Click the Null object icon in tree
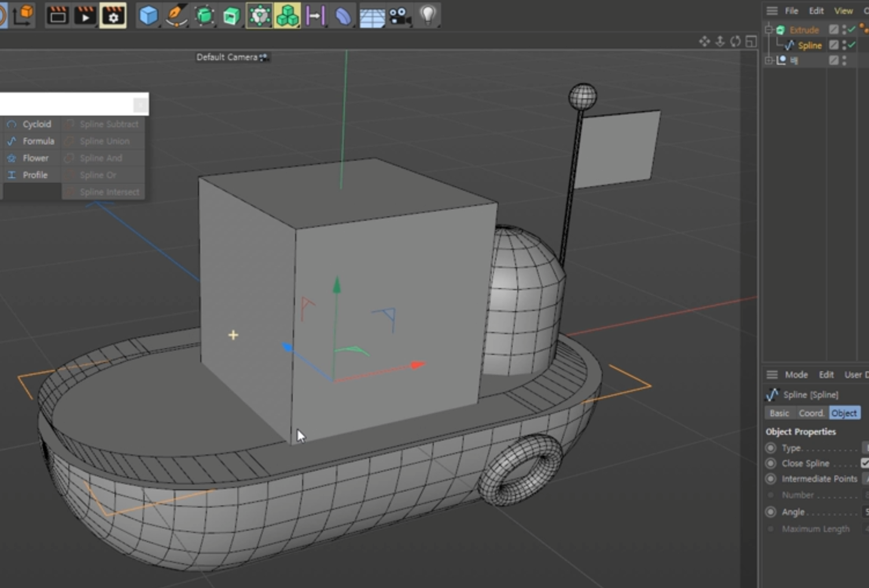Screen dimensions: 869x588 coord(782,60)
